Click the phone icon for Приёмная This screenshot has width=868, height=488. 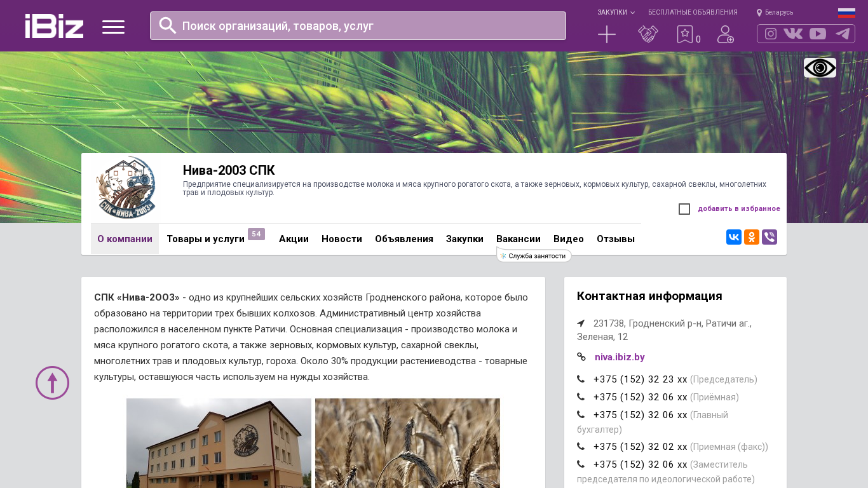coord(581,397)
